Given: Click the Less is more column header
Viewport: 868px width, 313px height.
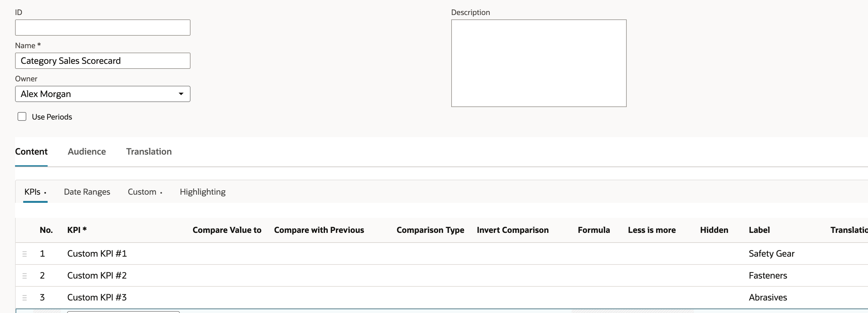Looking at the screenshot, I should 652,230.
